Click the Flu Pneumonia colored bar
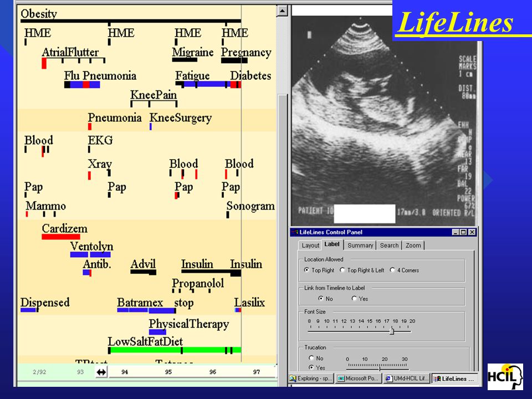 82,84
